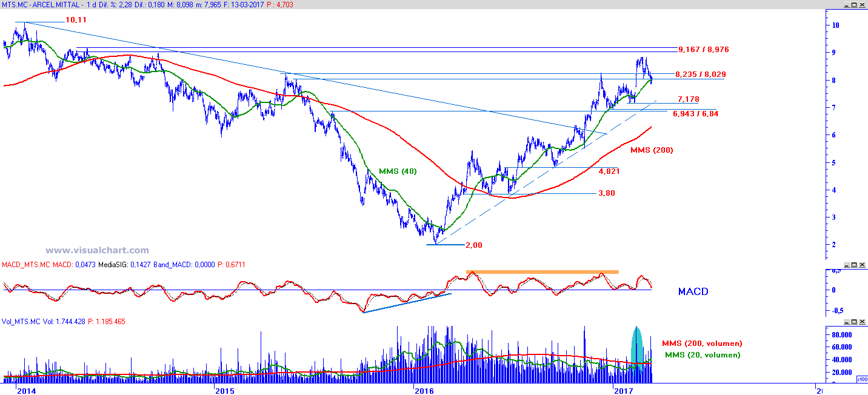
Task: Minimize the MACD indicator panel
Action: [847, 265]
